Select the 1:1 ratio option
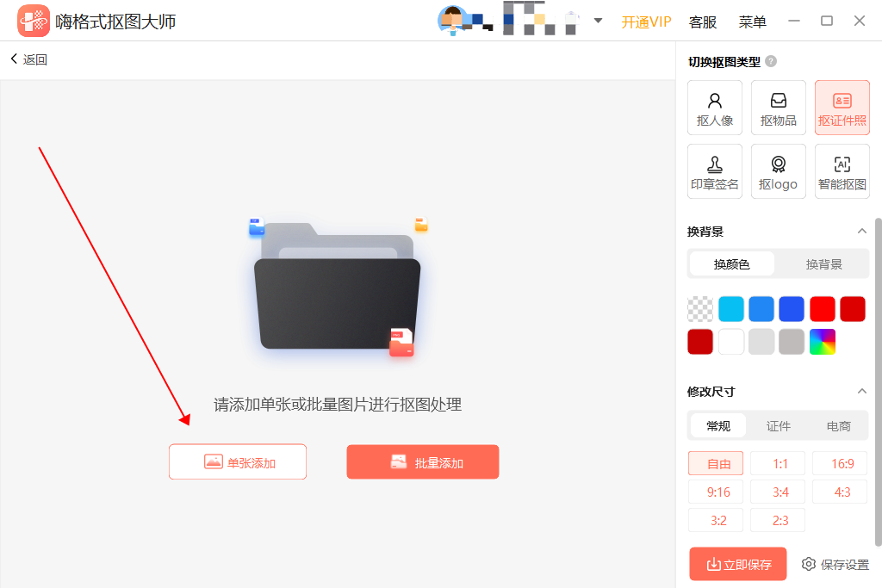The image size is (882, 588). pos(778,463)
